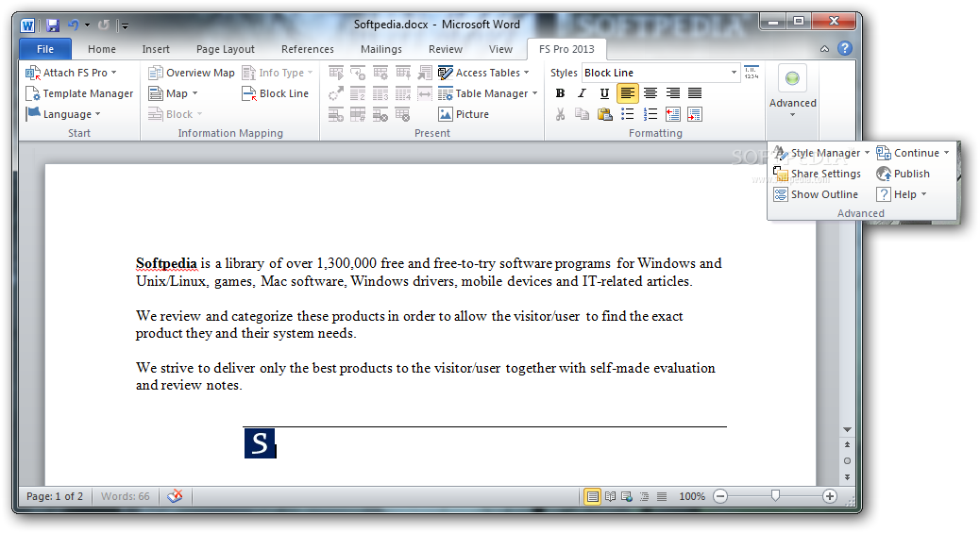Viewport: 980px width, 533px height.
Task: Select Justify alignment
Action: pyautogui.click(x=694, y=93)
